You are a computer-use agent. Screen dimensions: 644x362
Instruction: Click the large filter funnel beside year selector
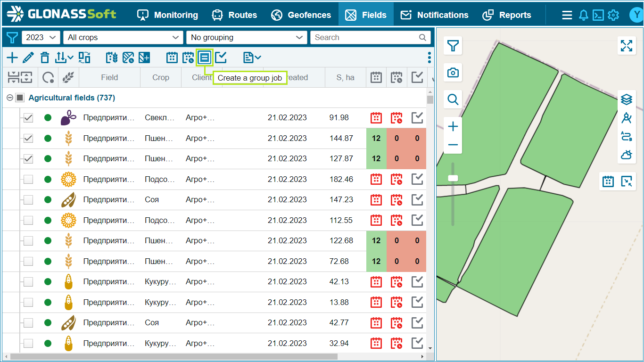tap(12, 37)
